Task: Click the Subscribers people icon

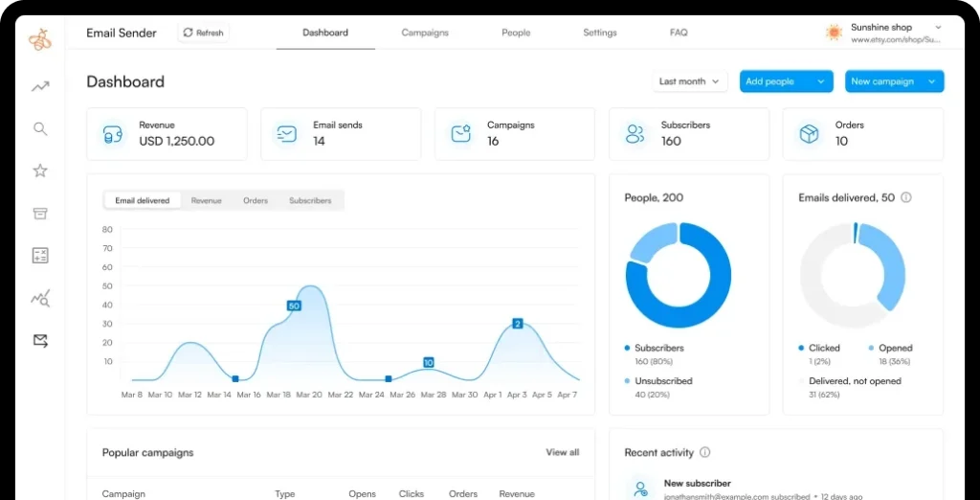Action: tap(635, 134)
